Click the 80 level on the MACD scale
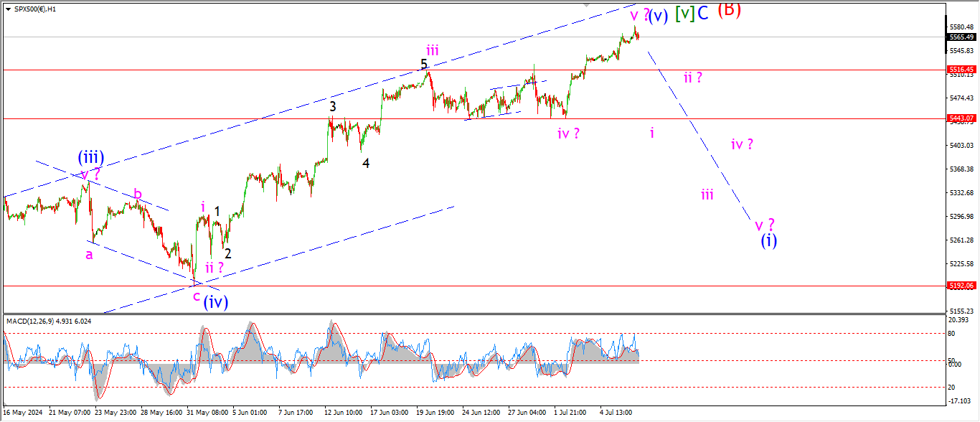The image size is (980, 422). click(x=952, y=334)
